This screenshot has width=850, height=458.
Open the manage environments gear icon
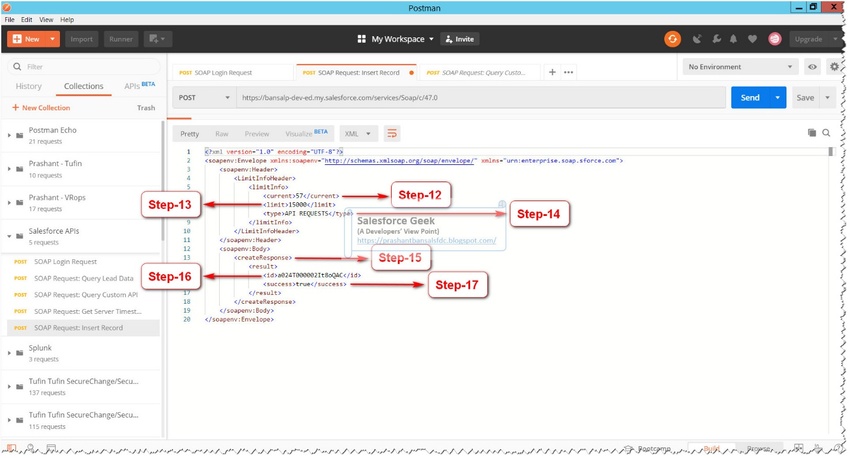pos(834,67)
